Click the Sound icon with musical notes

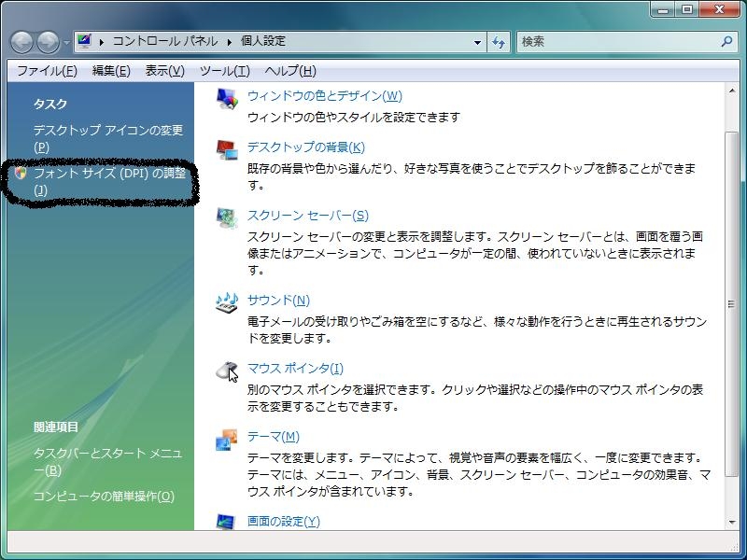click(227, 302)
